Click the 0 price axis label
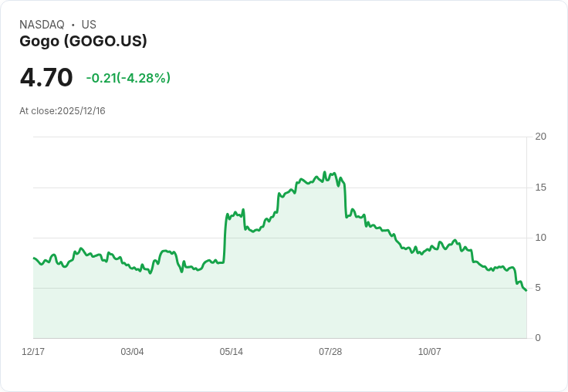The width and height of the screenshot is (568, 392). point(538,338)
